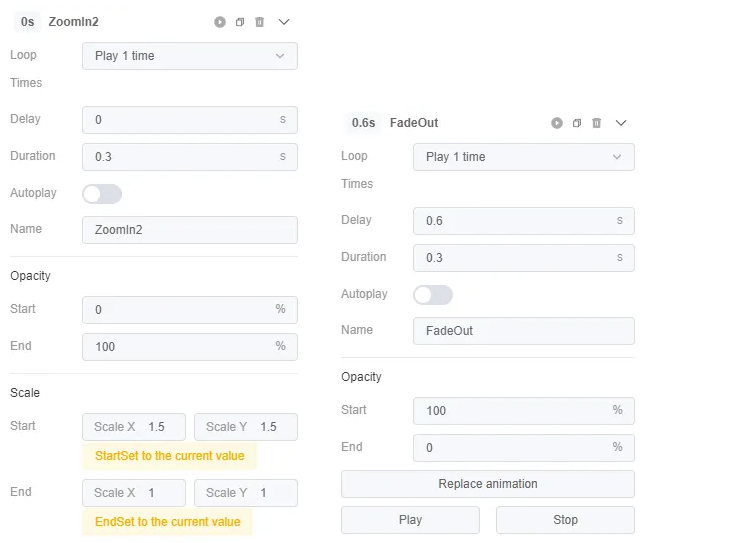Click Replace animation button
Image resolution: width=736 pixels, height=543 pixels.
pos(488,484)
